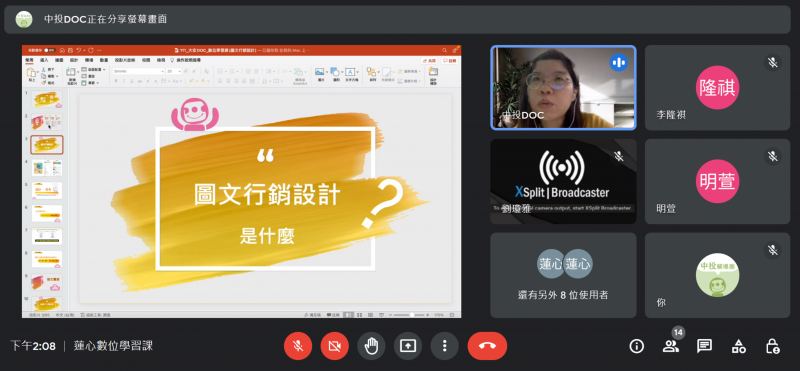800x371 pixels.
Task: Open the in-call chat panel
Action: point(705,347)
